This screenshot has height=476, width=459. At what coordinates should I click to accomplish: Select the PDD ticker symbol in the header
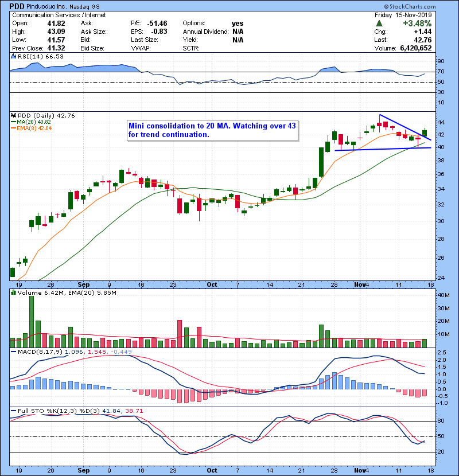click(17, 6)
